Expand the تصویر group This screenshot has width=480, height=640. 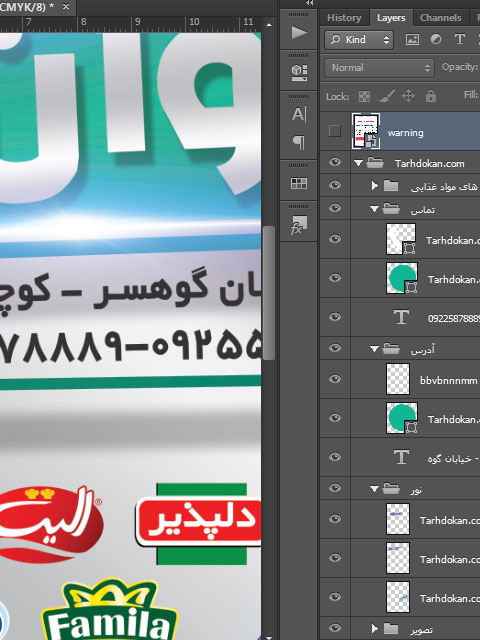coord(374,629)
